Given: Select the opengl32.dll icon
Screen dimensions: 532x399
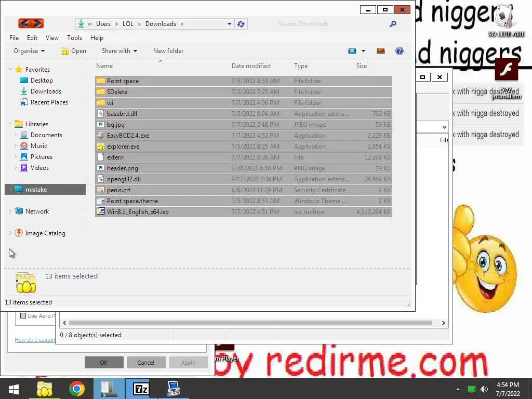Looking at the screenshot, I should point(100,179).
